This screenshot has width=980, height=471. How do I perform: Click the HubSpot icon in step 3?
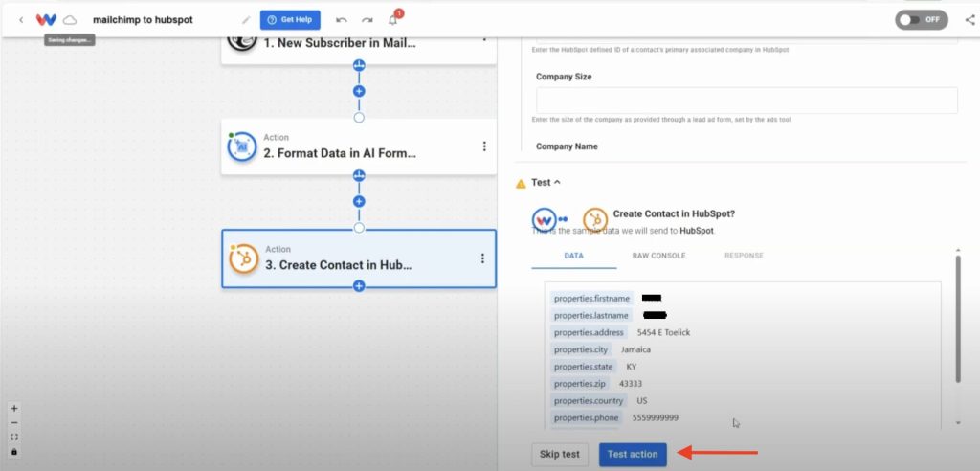point(244,258)
